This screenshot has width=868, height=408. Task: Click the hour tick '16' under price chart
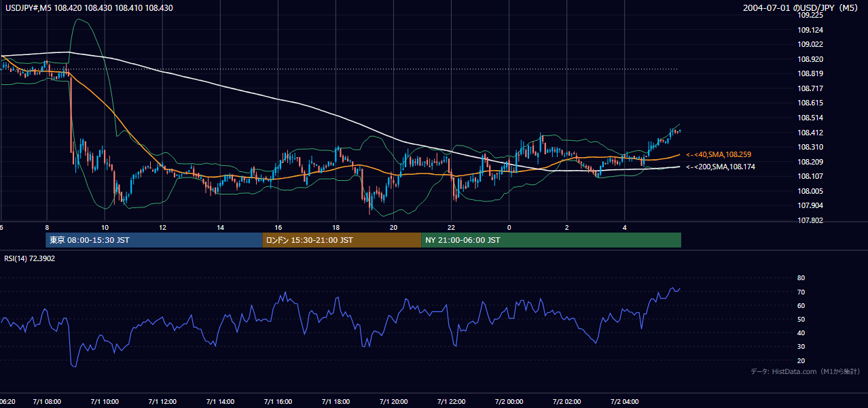pos(278,227)
